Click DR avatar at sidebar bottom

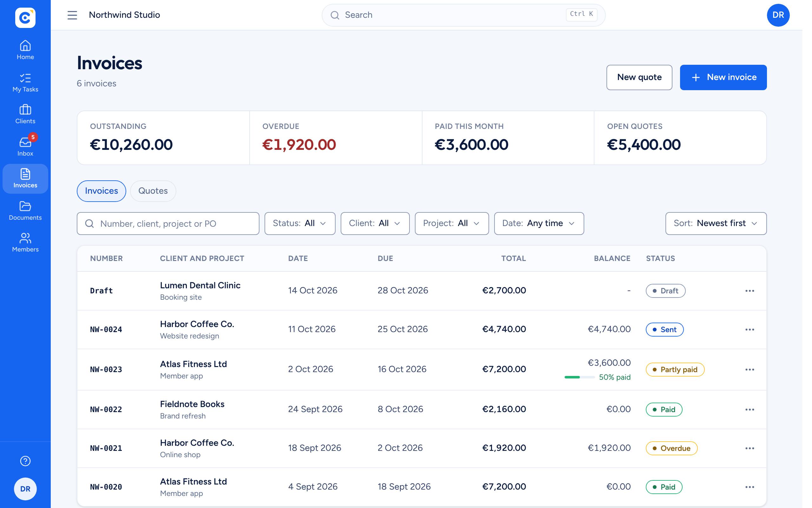point(25,489)
